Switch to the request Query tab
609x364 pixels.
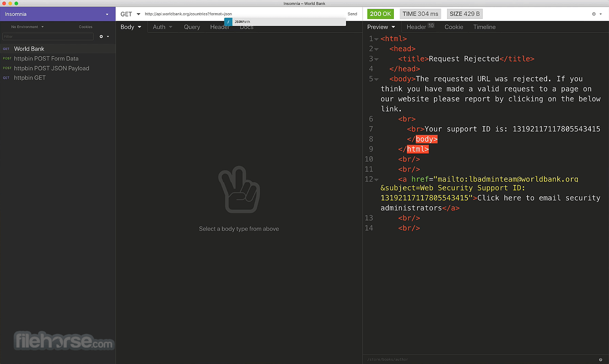[192, 27]
